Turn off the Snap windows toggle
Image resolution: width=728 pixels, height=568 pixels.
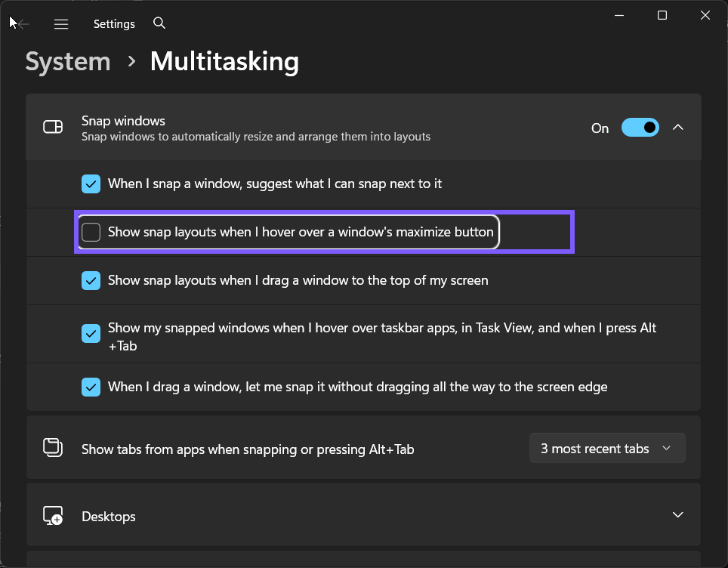point(640,128)
